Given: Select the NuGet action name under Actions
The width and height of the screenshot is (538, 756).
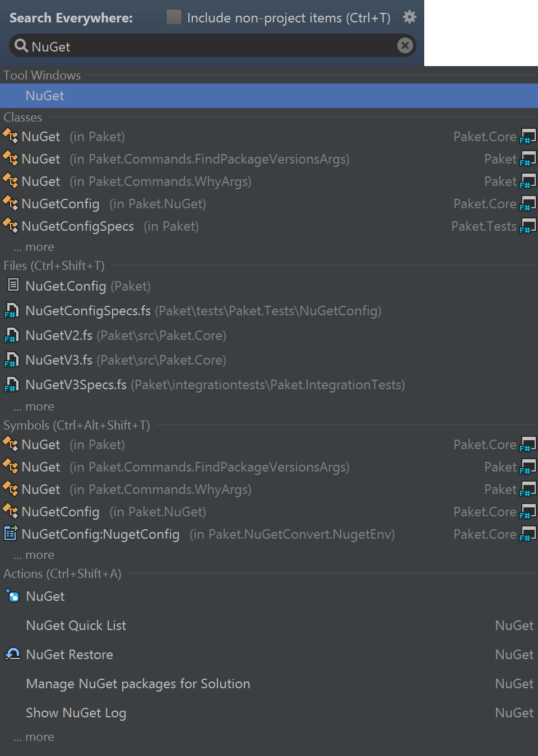Looking at the screenshot, I should point(45,596).
